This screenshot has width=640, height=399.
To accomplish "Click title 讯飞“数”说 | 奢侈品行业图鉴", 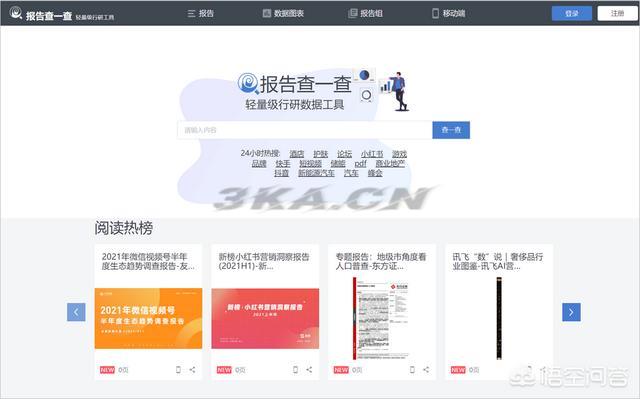I will 498,262.
